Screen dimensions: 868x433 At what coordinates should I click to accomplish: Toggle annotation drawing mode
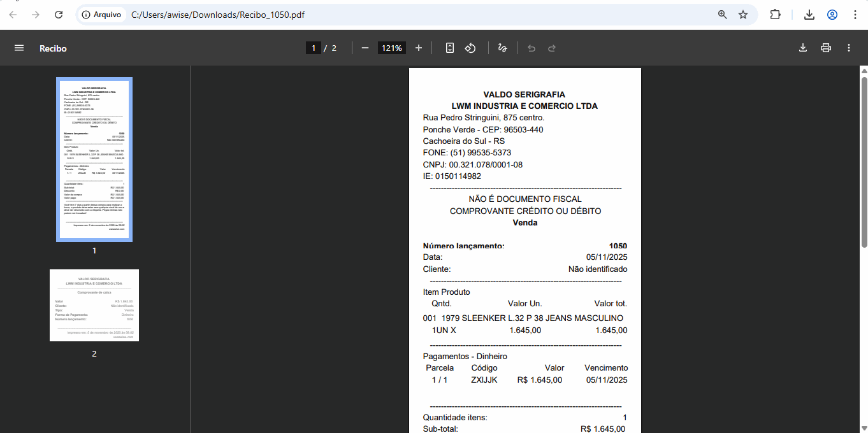[502, 48]
